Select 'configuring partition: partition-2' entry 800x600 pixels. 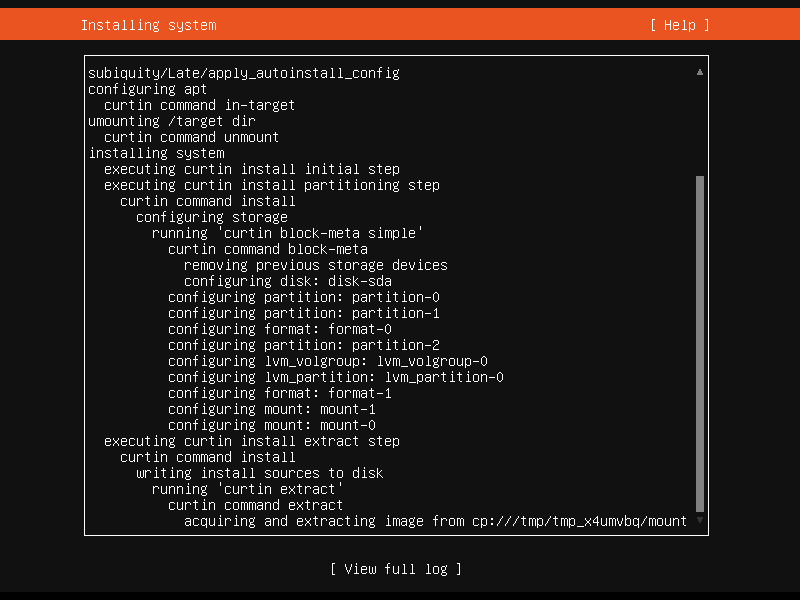304,345
